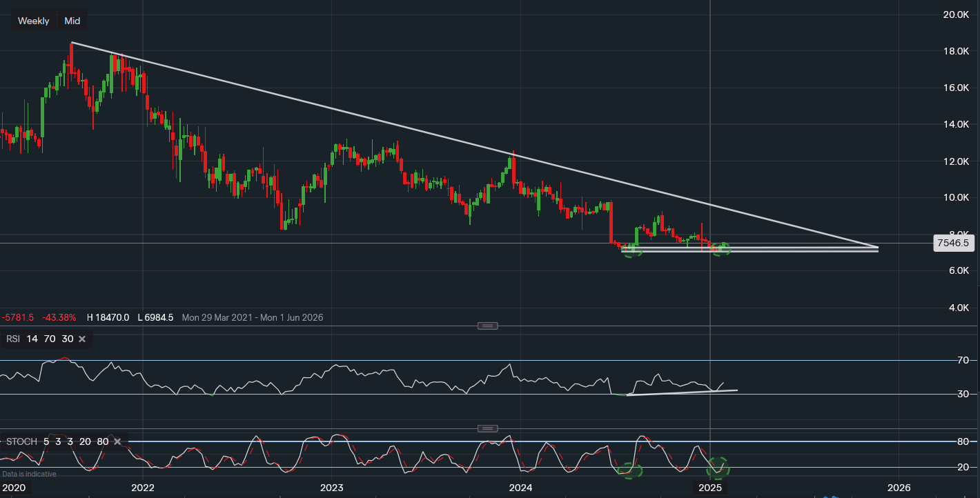The width and height of the screenshot is (980, 498).
Task: Select the 7546.5 current price tag
Action: [x=953, y=243]
